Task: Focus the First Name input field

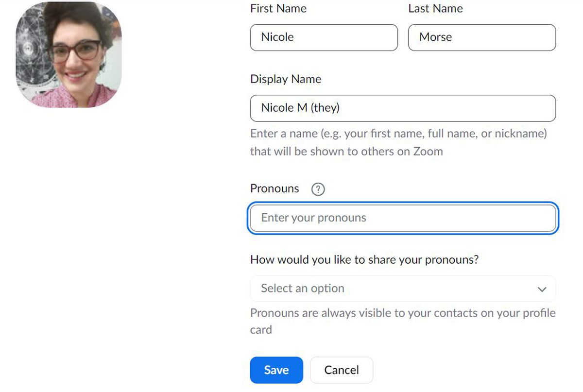Action: coord(324,37)
